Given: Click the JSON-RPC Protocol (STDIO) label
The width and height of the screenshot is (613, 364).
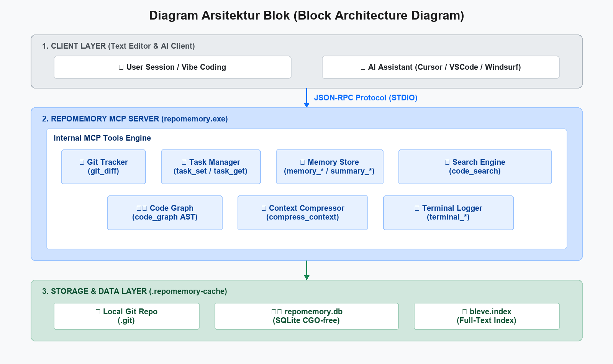Looking at the screenshot, I should tap(366, 98).
